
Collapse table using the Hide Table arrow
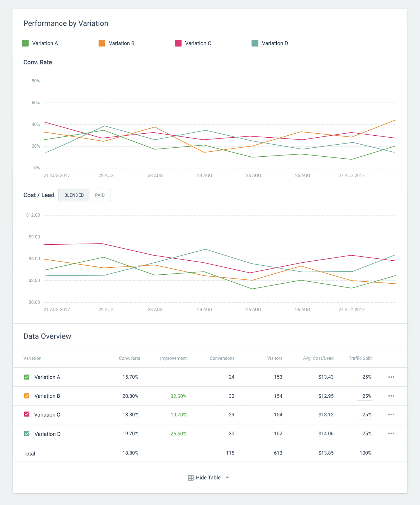227,478
